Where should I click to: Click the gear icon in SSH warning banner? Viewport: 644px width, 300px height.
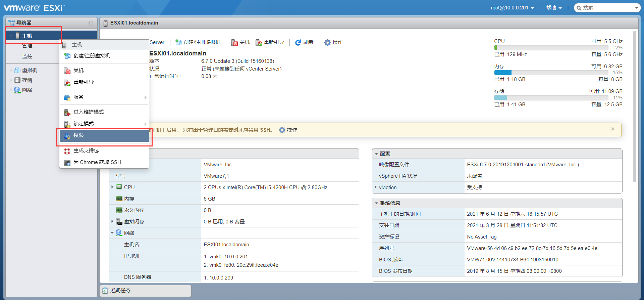282,130
